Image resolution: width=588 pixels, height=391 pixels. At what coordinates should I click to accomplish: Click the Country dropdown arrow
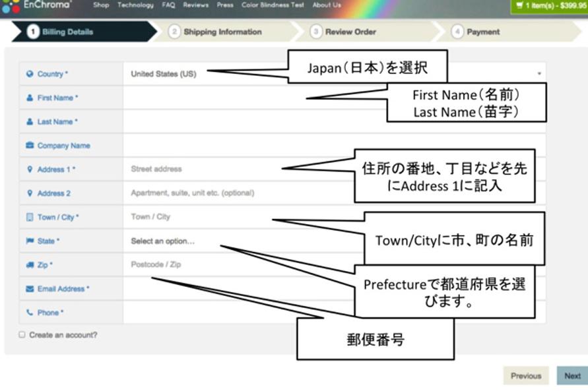[539, 74]
